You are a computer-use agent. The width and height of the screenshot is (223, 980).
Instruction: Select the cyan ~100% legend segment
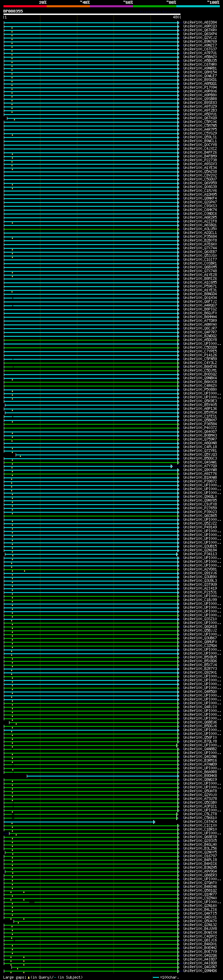pyautogui.click(x=198, y=6)
